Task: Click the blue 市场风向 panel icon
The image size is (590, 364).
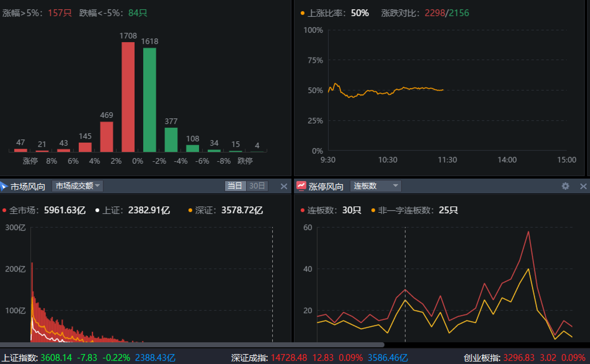Action: pyautogui.click(x=4, y=186)
